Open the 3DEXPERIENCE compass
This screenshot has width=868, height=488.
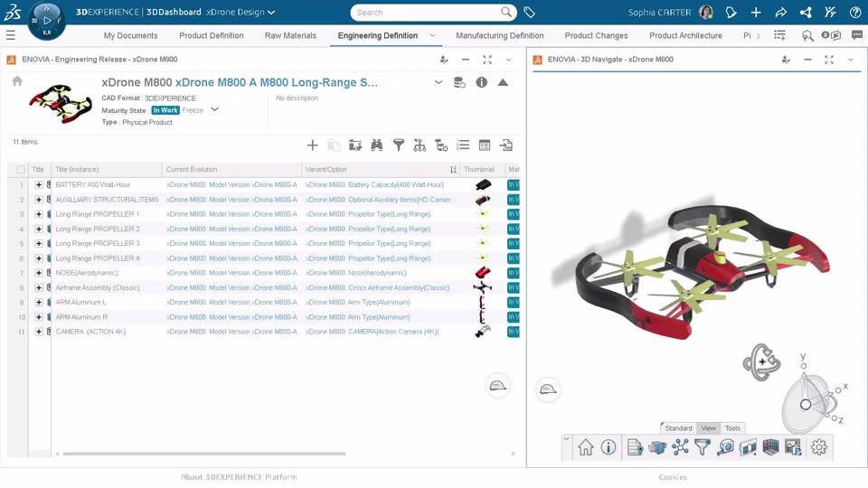pyautogui.click(x=47, y=21)
